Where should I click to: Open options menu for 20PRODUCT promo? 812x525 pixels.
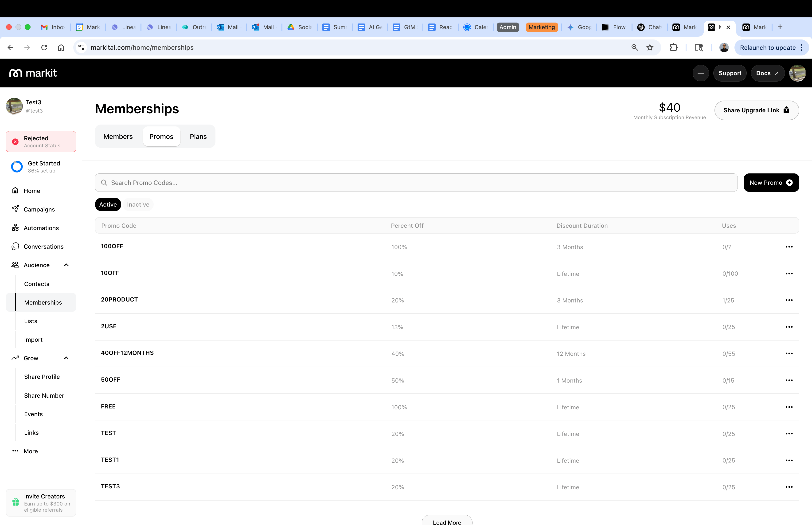789,300
